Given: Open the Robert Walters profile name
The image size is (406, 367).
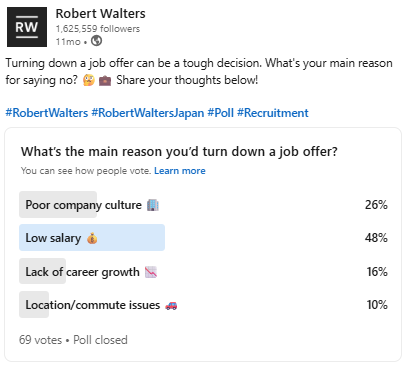Looking at the screenshot, I should click(101, 14).
